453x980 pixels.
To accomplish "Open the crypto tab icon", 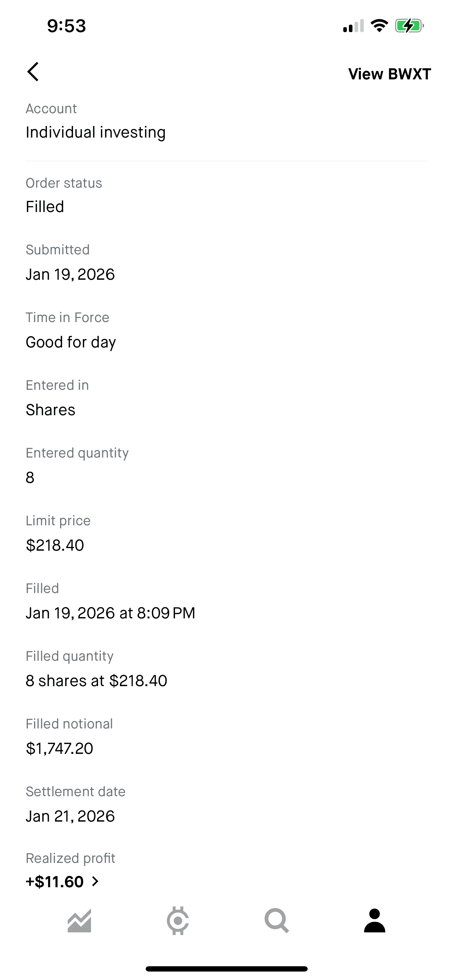I will 177,921.
